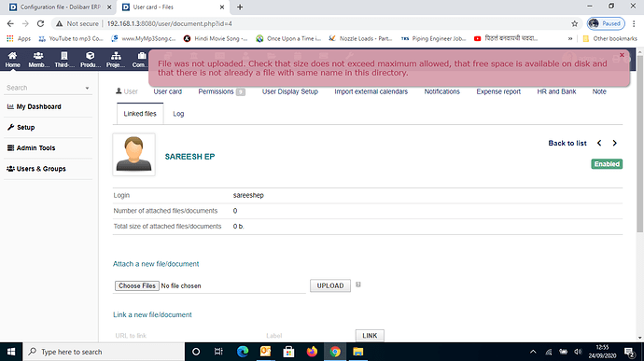
Task: Click the page vertical scrollbar
Action: tap(640, 144)
